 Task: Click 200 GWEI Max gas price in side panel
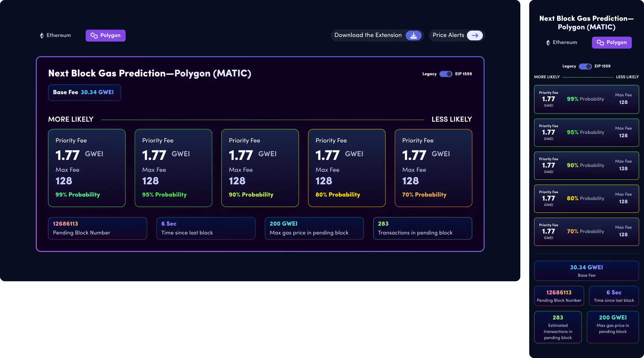pos(613,327)
